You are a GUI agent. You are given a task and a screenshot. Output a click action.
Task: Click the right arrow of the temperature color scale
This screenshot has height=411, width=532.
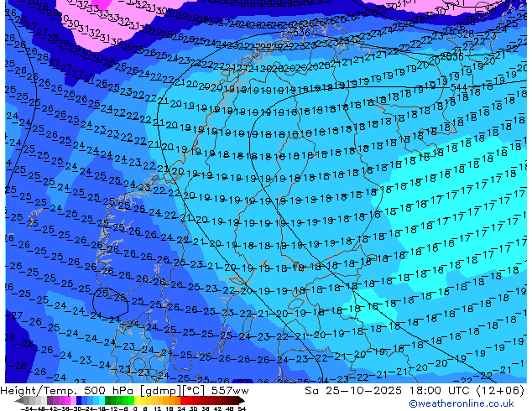(x=242, y=400)
